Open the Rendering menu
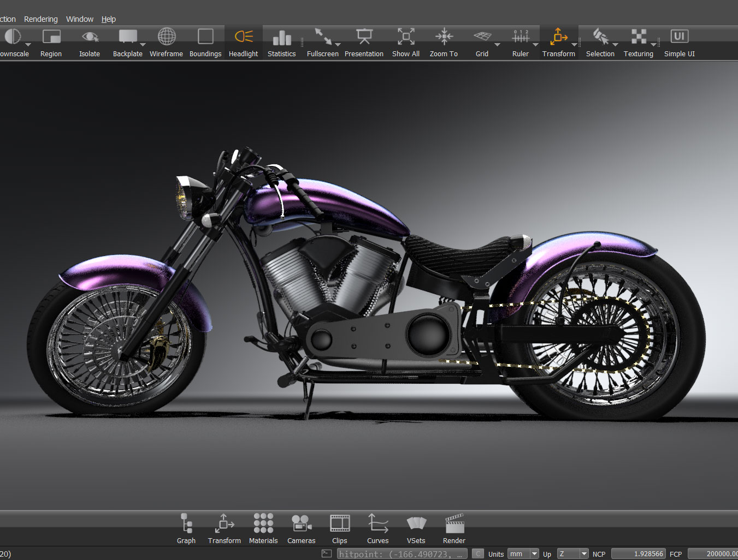This screenshot has height=560, width=738. tap(41, 19)
